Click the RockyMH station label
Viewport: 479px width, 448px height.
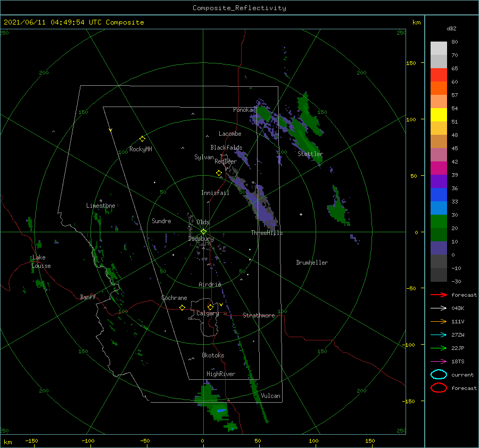click(141, 149)
